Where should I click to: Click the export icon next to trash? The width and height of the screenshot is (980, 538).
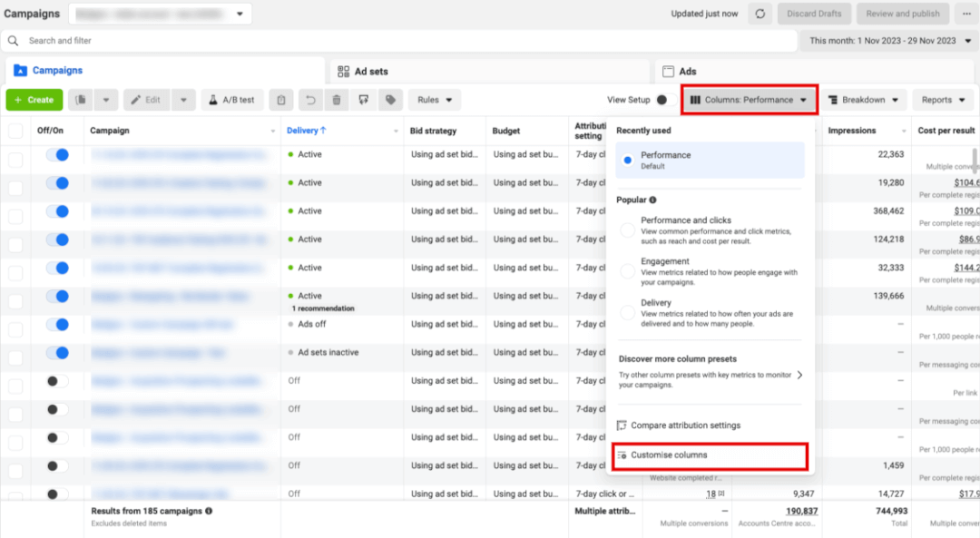[x=364, y=100]
